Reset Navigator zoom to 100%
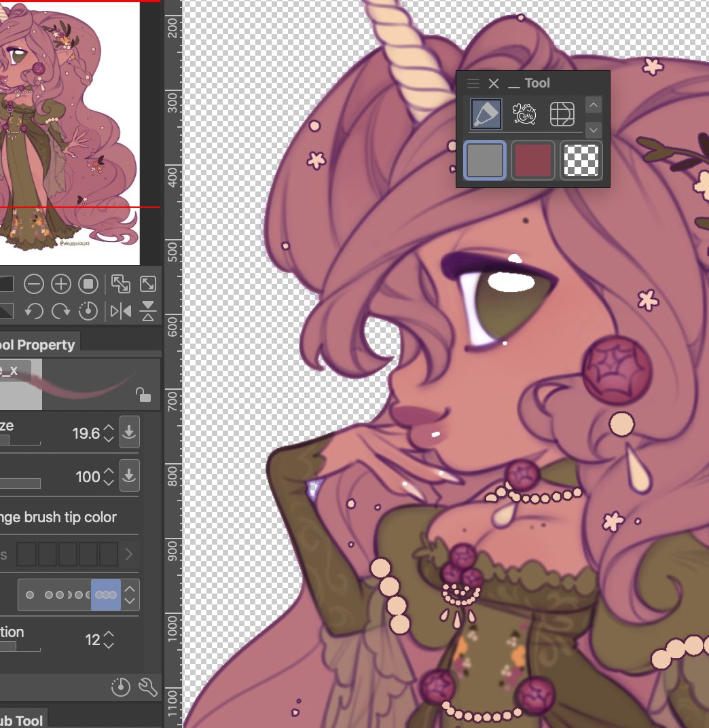 click(x=88, y=284)
